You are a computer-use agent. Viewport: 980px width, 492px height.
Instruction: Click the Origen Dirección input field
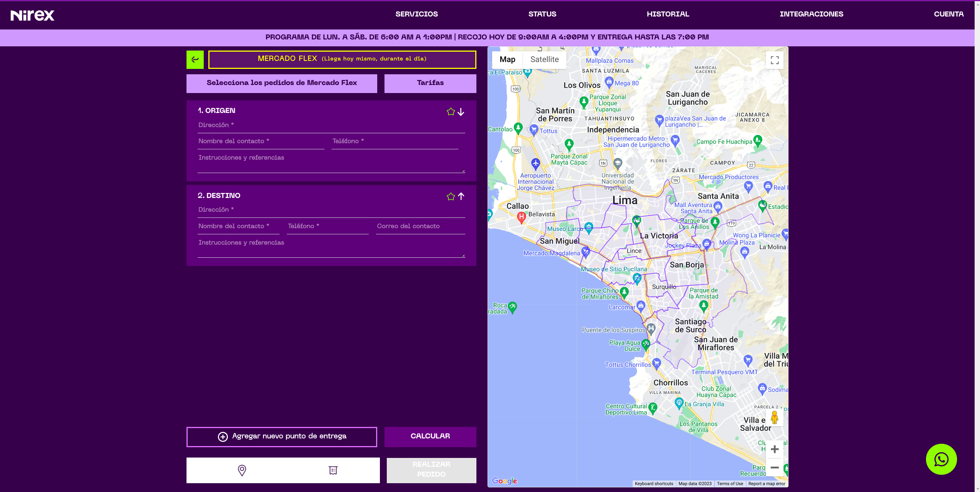331,125
